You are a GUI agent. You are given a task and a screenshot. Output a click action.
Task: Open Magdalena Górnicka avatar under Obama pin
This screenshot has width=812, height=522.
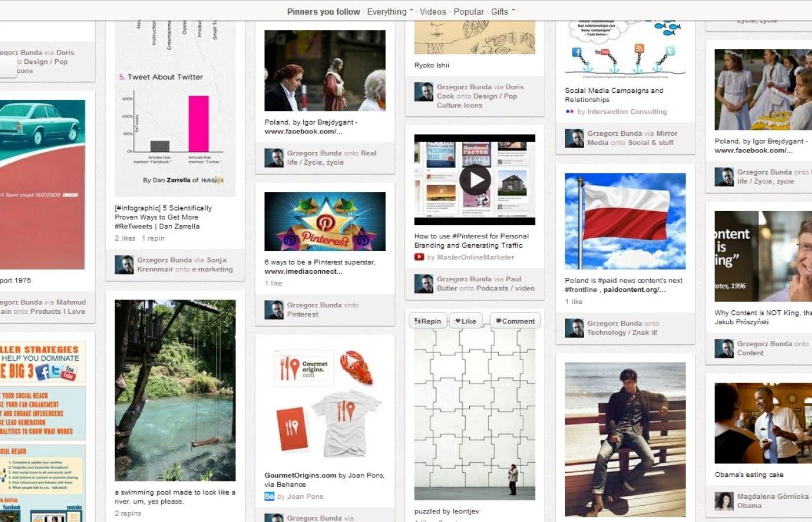(x=724, y=501)
